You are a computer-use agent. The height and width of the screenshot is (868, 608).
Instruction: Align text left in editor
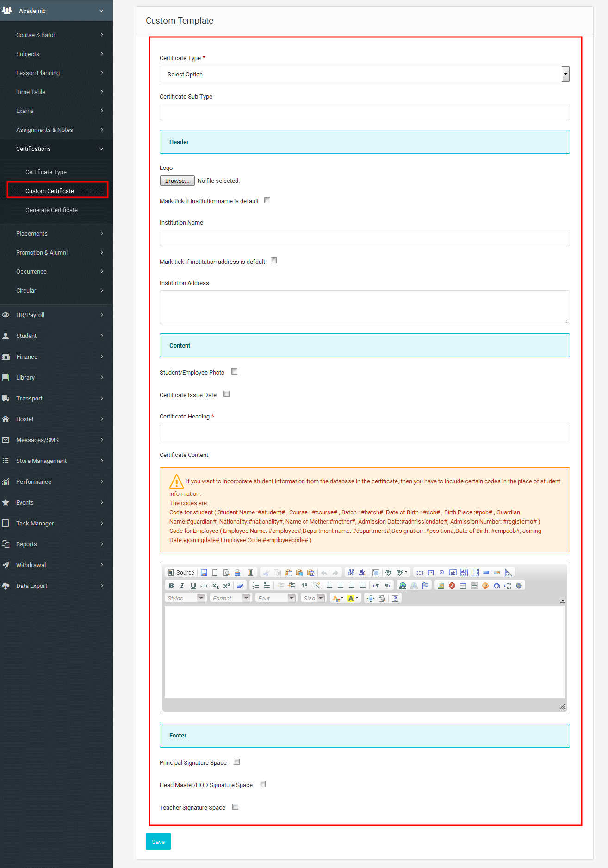[329, 586]
